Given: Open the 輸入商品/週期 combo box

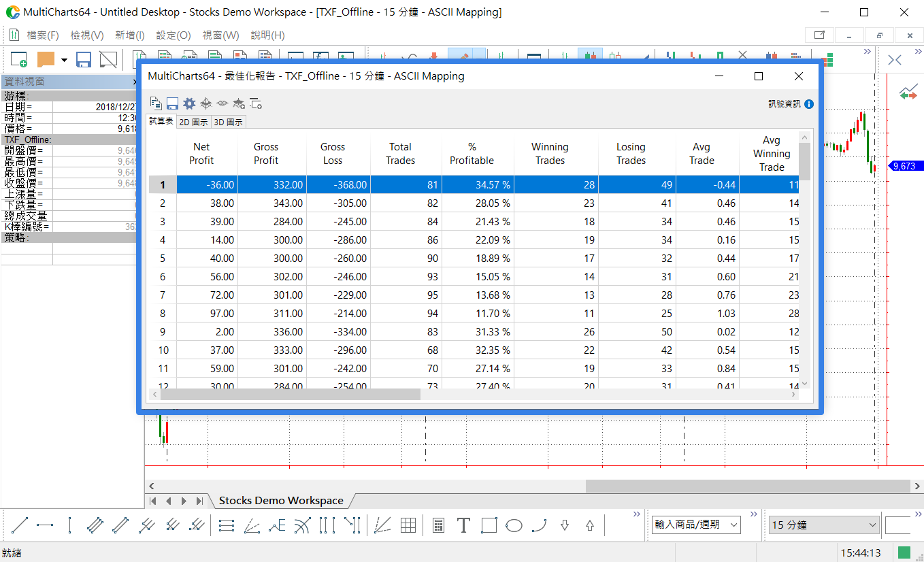Looking at the screenshot, I should (x=696, y=525).
